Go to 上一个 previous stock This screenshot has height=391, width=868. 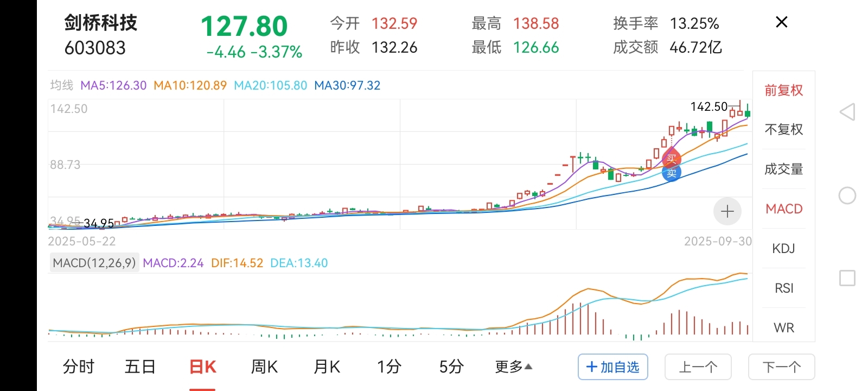pyautogui.click(x=698, y=367)
